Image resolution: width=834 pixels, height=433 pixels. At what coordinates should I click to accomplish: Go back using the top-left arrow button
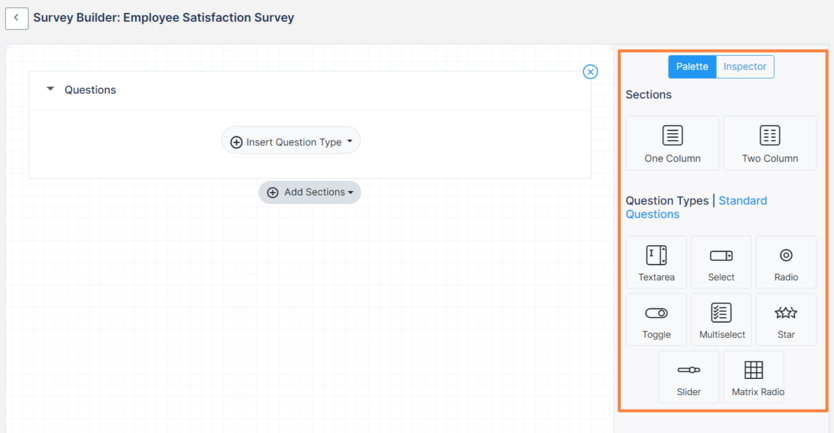pyautogui.click(x=16, y=18)
